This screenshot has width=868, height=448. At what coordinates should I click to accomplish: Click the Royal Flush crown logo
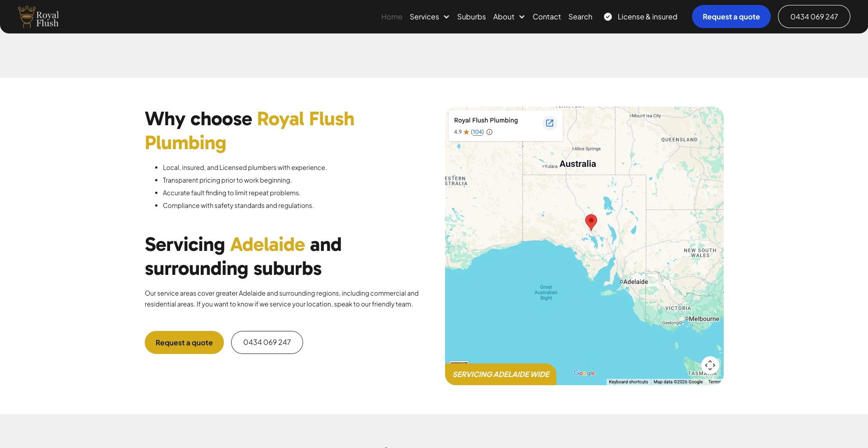coord(38,17)
